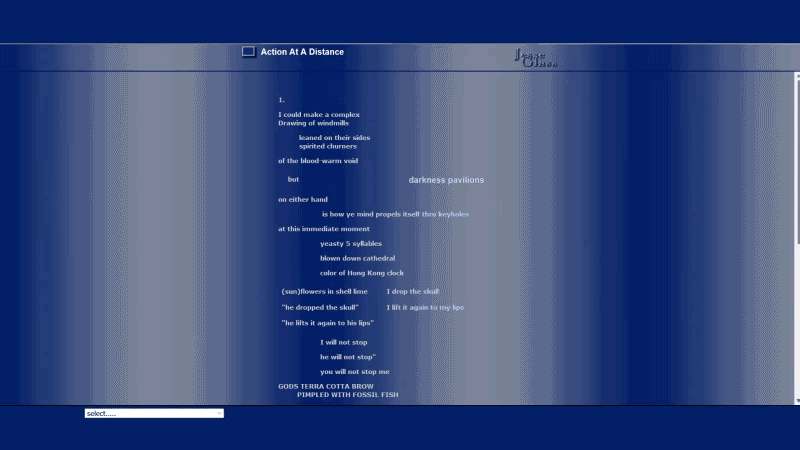Click "PIMPLED WITH FOSSIL FISH" text

[347, 395]
